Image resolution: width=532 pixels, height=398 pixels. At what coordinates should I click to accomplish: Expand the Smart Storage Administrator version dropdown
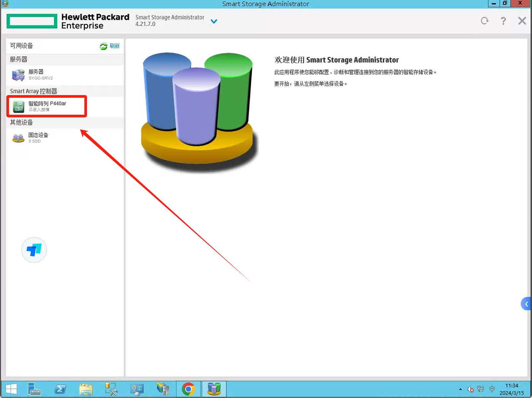tap(214, 21)
